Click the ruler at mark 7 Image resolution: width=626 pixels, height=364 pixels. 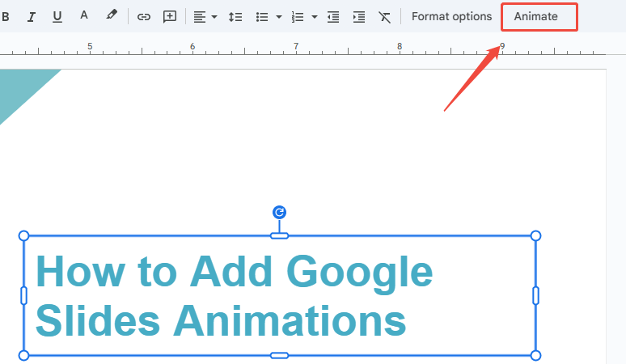coord(296,47)
